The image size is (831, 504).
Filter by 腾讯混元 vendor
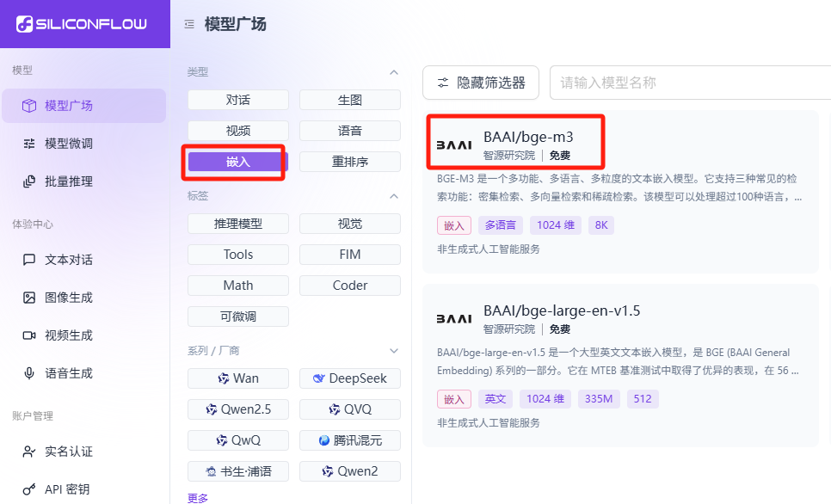pyautogui.click(x=350, y=440)
